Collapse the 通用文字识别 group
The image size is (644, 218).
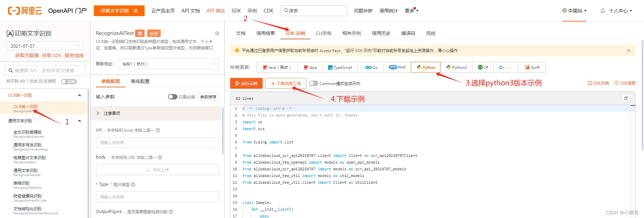[x=79, y=121]
